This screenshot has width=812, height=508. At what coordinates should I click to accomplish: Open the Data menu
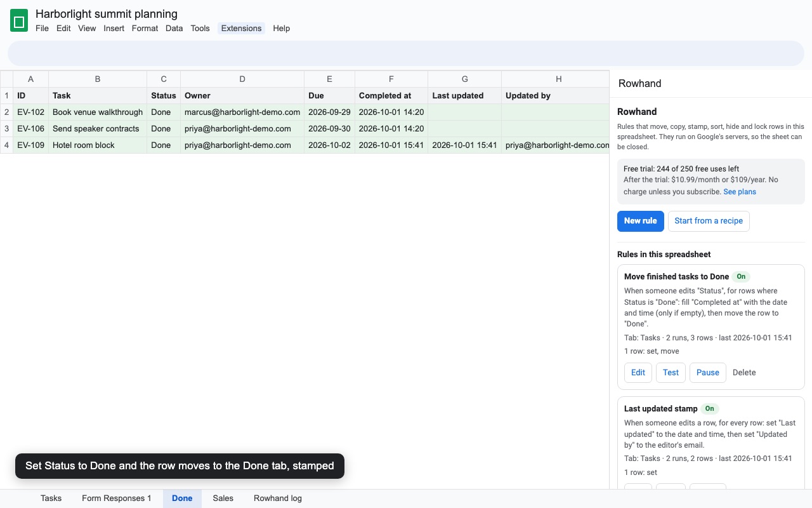click(x=174, y=28)
